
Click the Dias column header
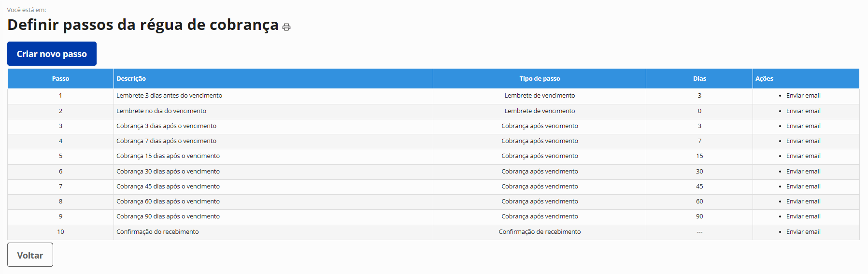tap(699, 79)
